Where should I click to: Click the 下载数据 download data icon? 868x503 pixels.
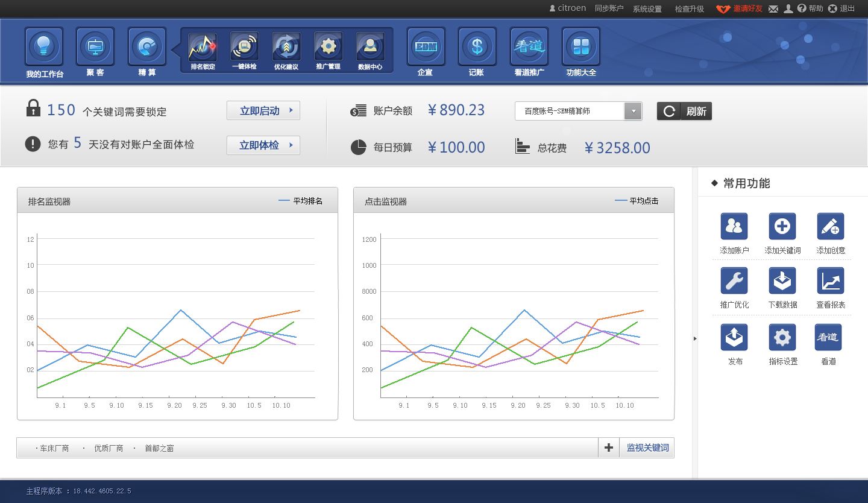[782, 280]
